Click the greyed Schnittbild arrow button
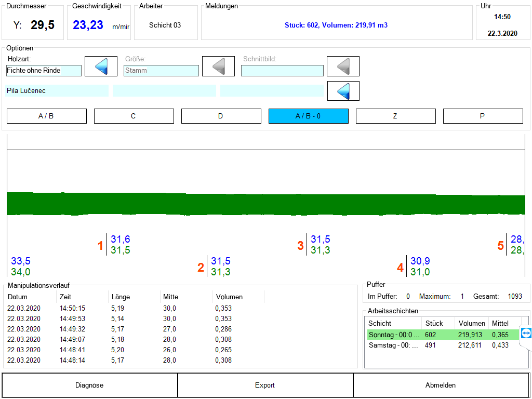Screen dimensions: 532x399 [343, 66]
